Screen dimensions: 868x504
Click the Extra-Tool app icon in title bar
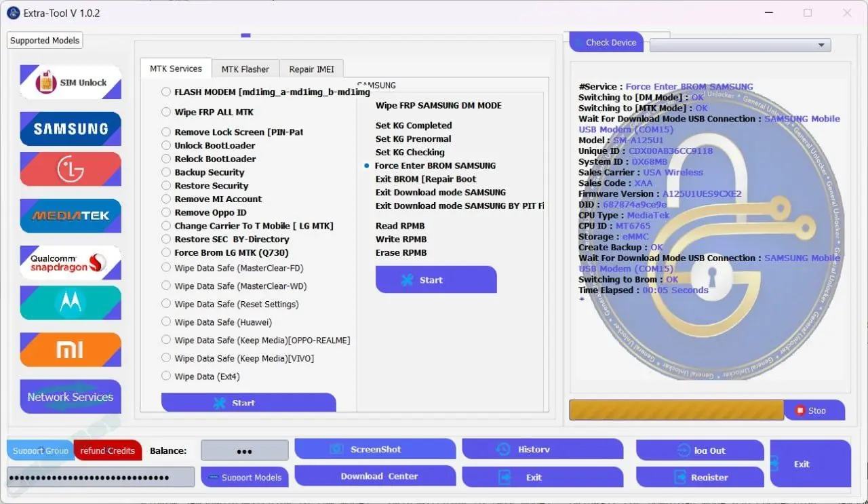[x=14, y=13]
